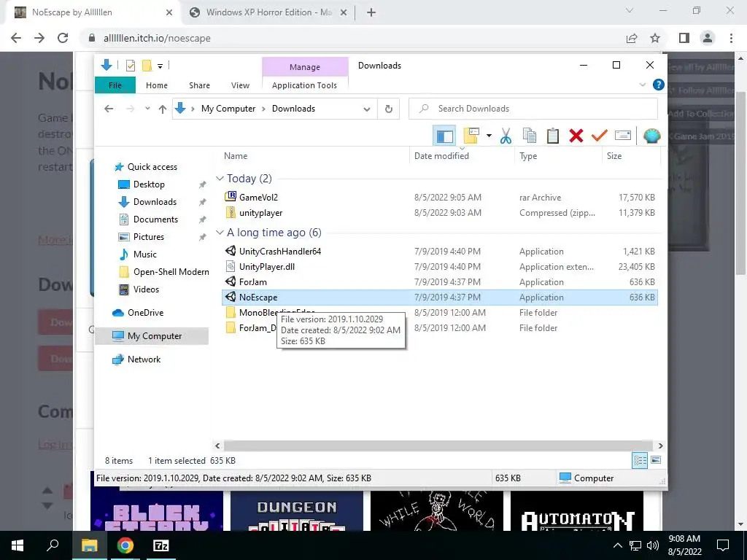Click the Explorer back arrow
The height and width of the screenshot is (560, 747).
coord(109,109)
